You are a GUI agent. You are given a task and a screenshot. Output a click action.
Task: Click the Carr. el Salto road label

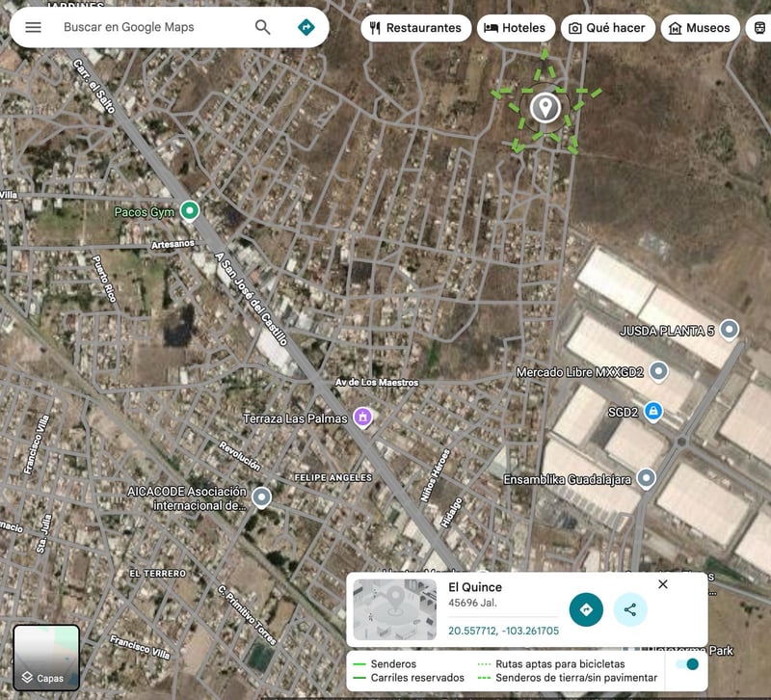[x=93, y=86]
